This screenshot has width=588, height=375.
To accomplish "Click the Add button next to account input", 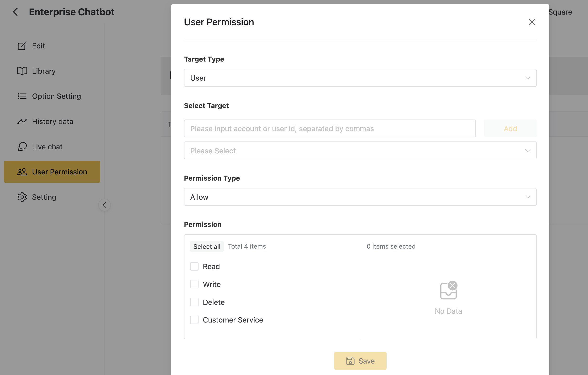I will point(510,128).
